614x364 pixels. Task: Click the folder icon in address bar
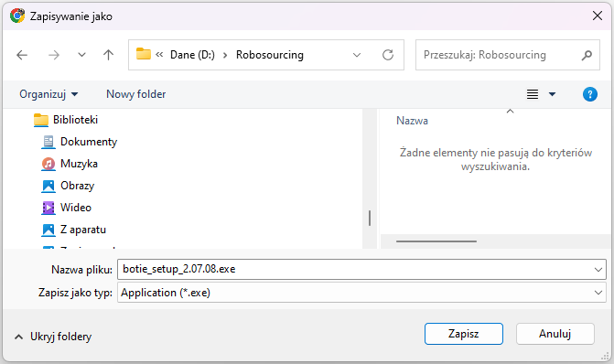pyautogui.click(x=144, y=54)
